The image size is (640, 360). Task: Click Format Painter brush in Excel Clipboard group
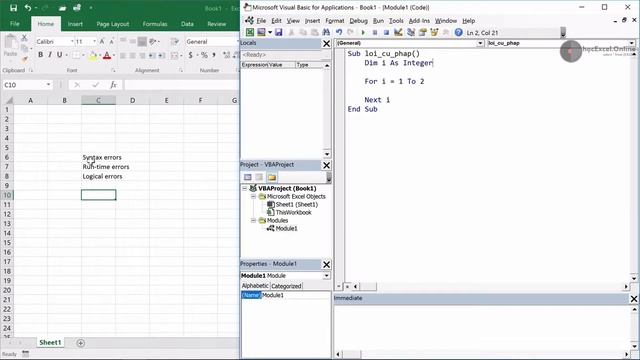(24, 60)
